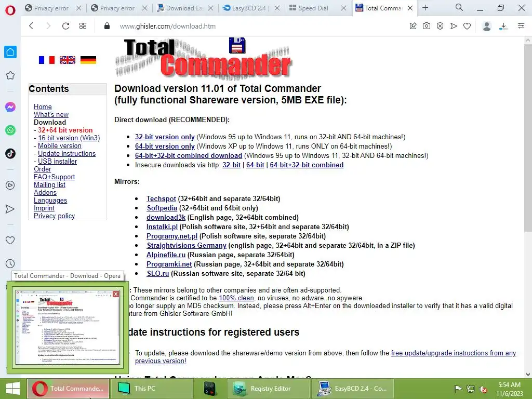Open the Instalki.pl mirror link
This screenshot has width=532, height=399.
point(162,227)
